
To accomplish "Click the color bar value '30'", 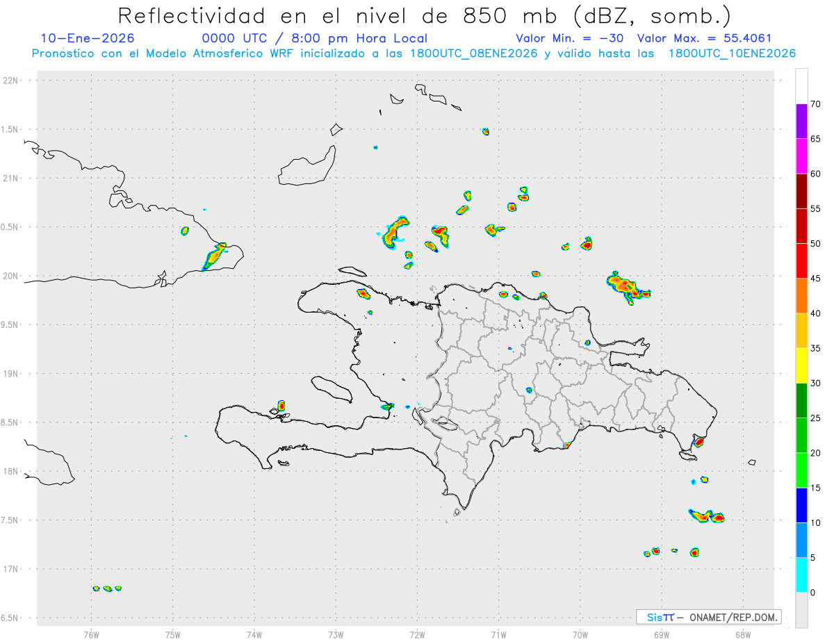I will tap(816, 383).
